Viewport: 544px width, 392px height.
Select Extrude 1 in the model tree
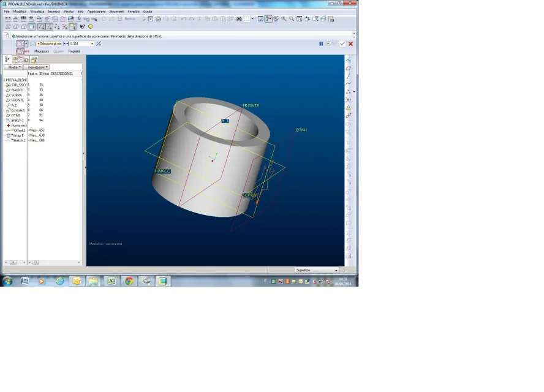coord(18,110)
